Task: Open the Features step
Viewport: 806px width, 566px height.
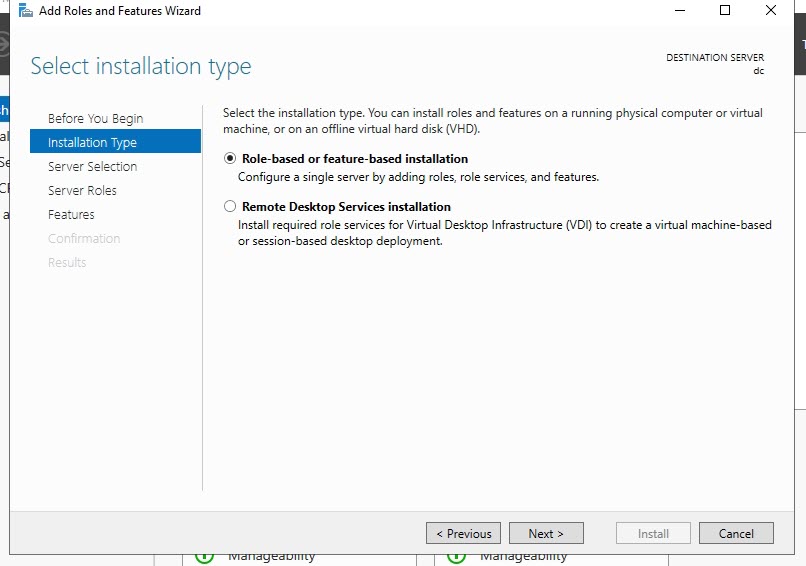Action: pyautogui.click(x=71, y=215)
